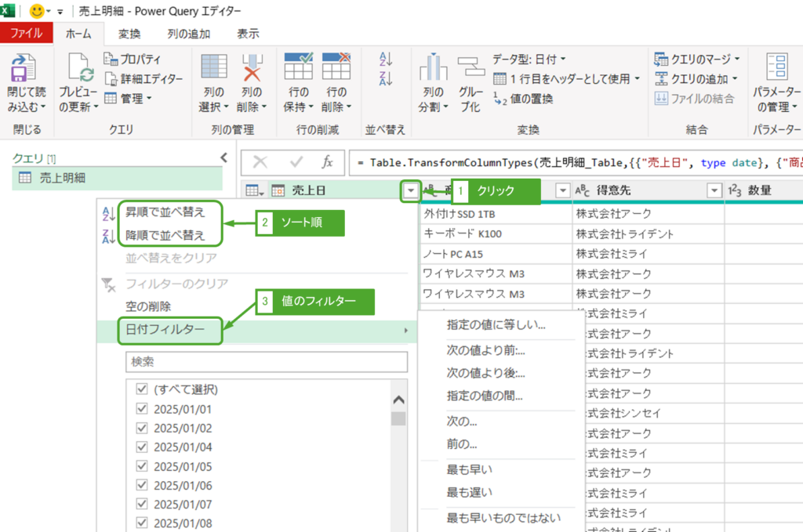Open the 得意先 column filter dropdown
Screen dimensions: 803x532
pos(714,190)
